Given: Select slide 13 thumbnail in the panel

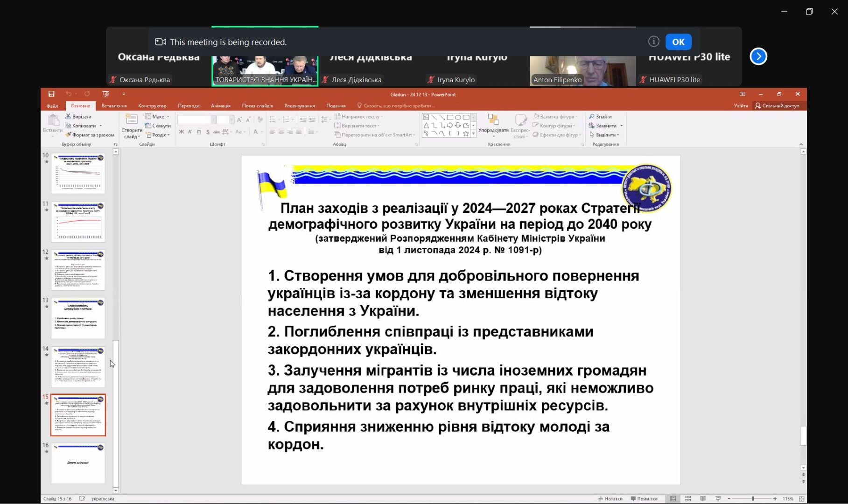Looking at the screenshot, I should (78, 319).
